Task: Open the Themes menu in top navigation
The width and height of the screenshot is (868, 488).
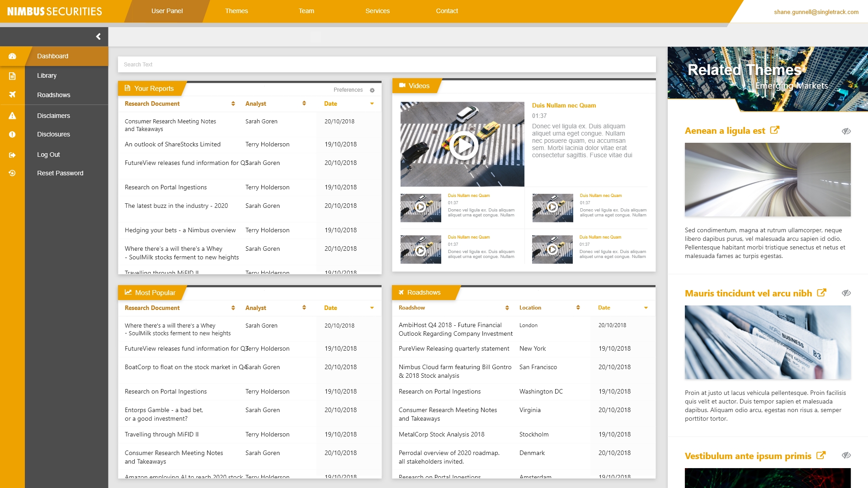Action: (236, 11)
